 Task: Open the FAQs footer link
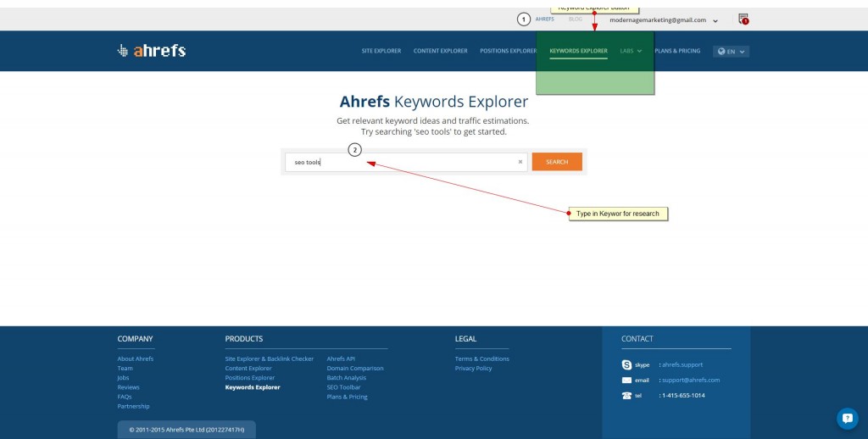[x=125, y=397]
